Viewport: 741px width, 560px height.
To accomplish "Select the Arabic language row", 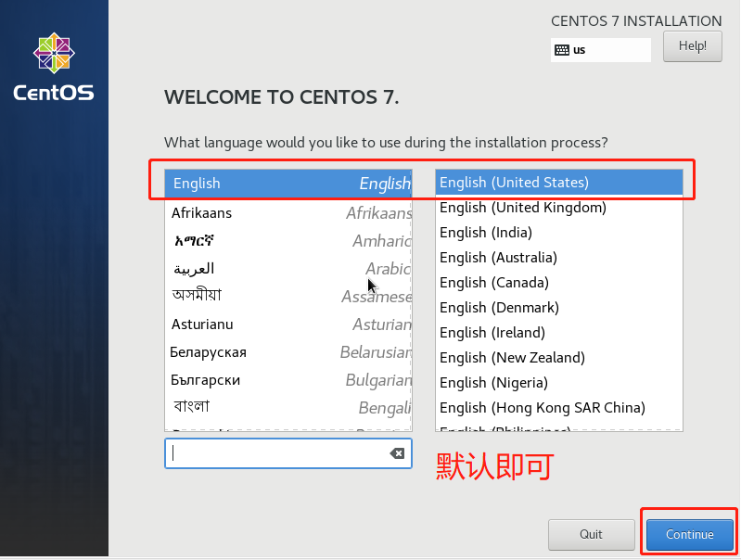I will tap(288, 269).
